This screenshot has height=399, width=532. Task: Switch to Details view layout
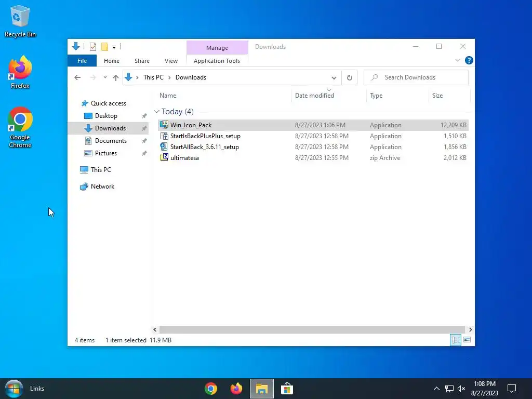[456, 340]
